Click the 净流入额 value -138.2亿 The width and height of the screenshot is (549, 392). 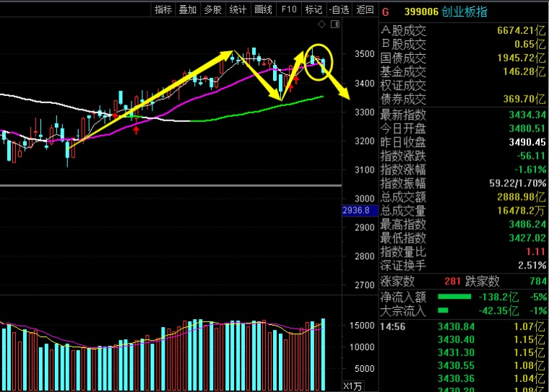click(498, 297)
